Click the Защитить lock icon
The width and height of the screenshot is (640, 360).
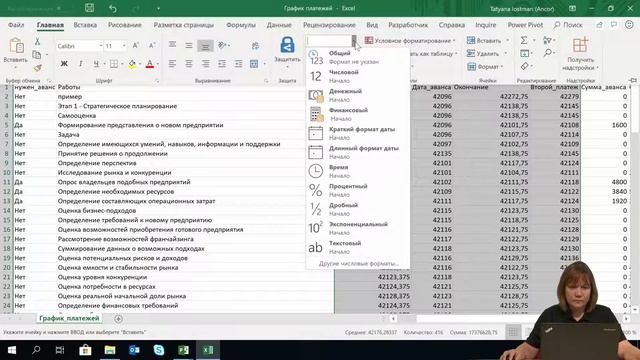point(287,44)
